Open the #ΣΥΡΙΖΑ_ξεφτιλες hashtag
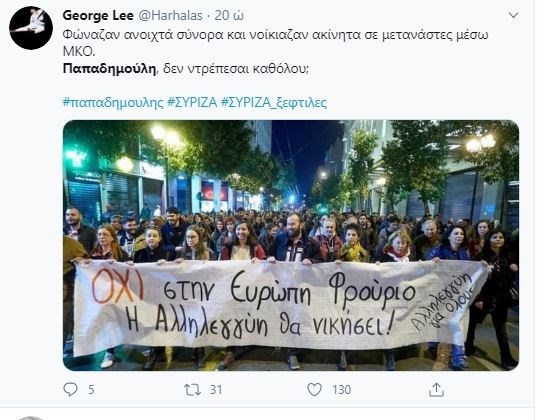 coord(274,102)
